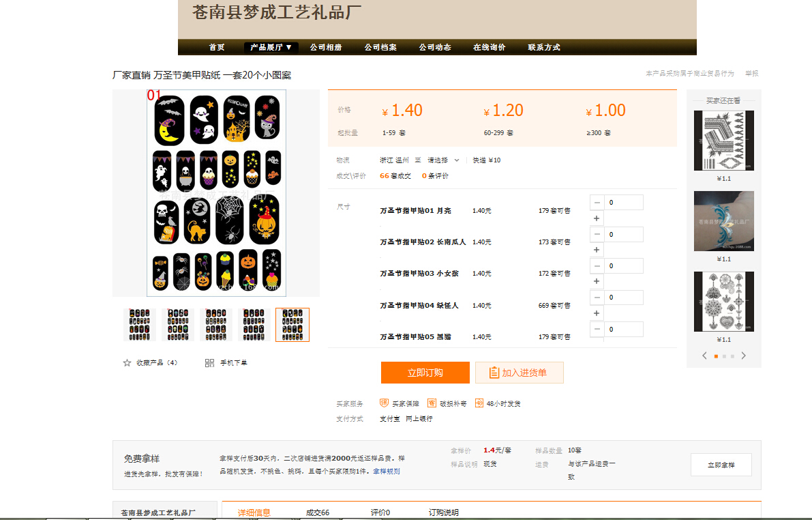Click the 破损补寄 damage reship icon
Viewport: 812px width, 520px height.
tap(432, 403)
